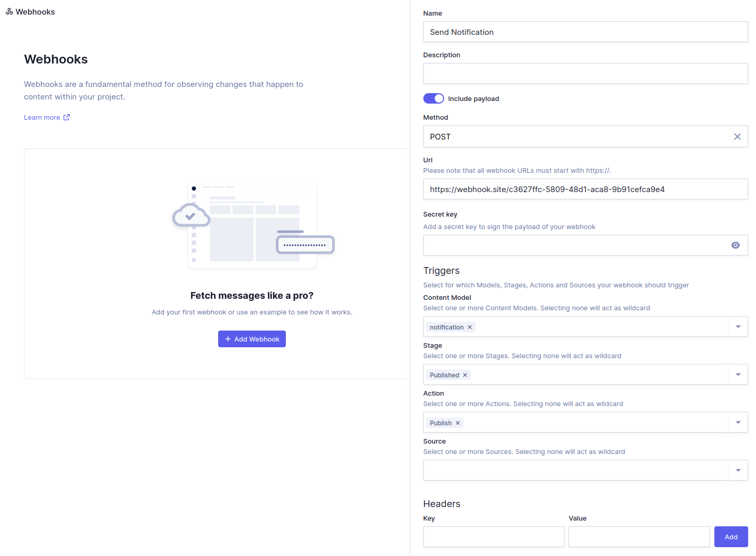756x556 pixels.
Task: Remove the Published stage tag
Action: (465, 375)
